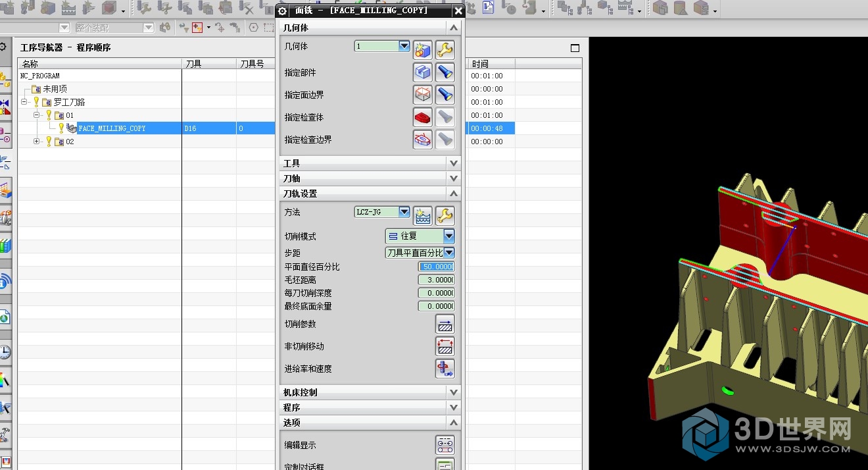The image size is (868, 470).
Task: Click the 00:00:48 time cell
Action: tap(491, 128)
